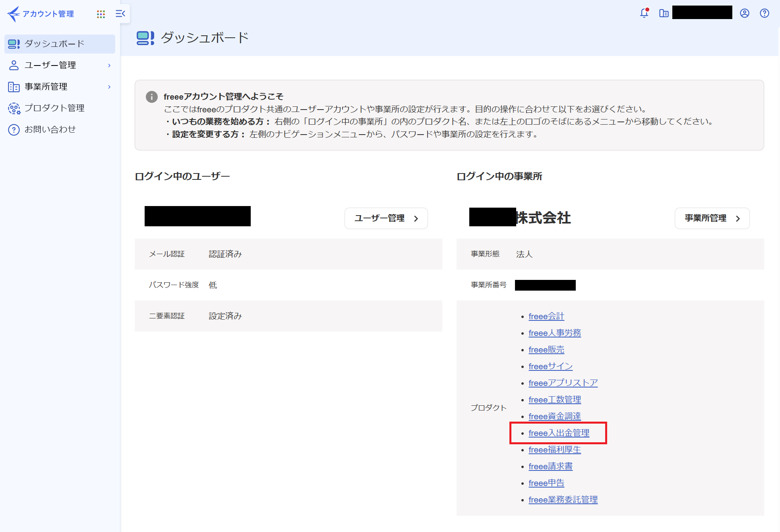Click the dashboard heading icon
The width and height of the screenshot is (780, 532).
tap(145, 38)
